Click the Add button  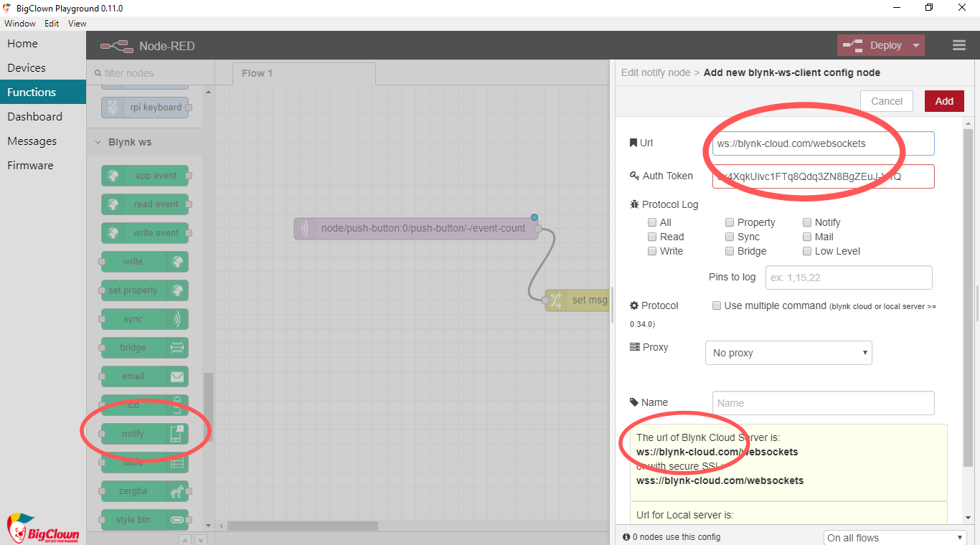[944, 101]
